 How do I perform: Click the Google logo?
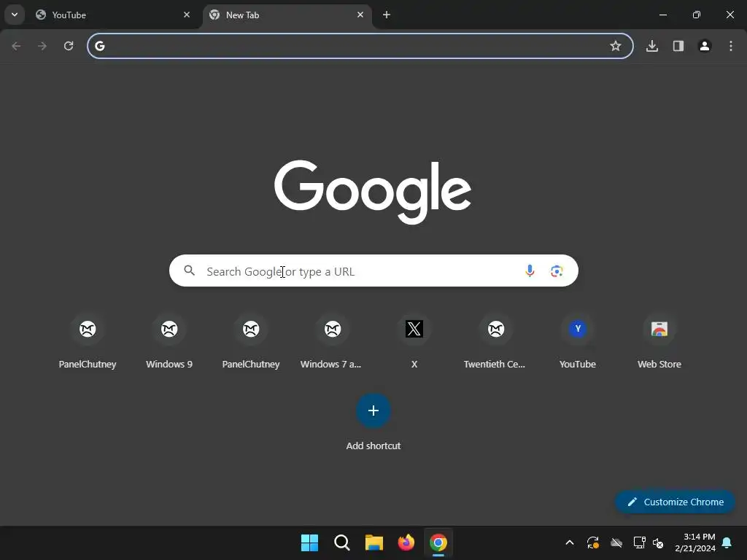tap(373, 192)
